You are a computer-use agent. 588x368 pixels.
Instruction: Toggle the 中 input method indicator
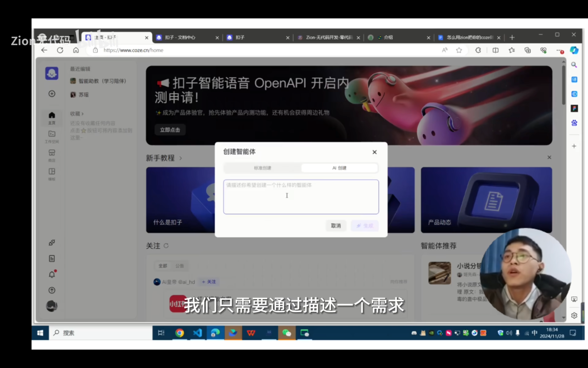coord(535,333)
